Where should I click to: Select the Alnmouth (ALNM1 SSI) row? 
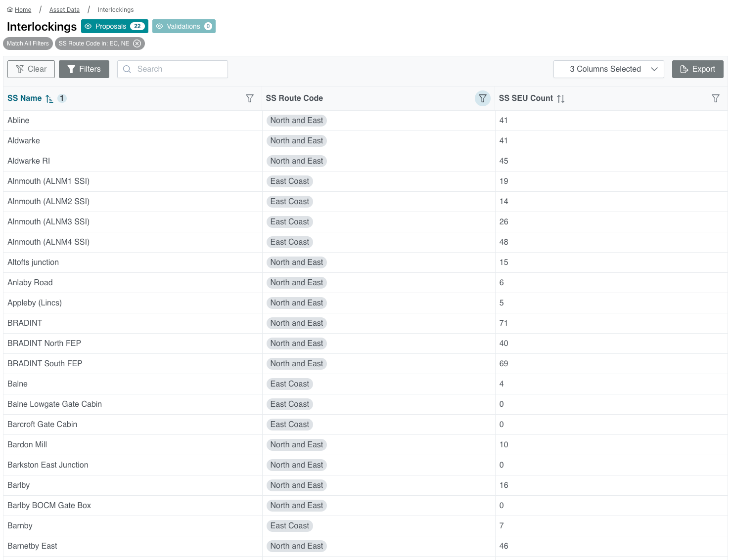point(48,181)
